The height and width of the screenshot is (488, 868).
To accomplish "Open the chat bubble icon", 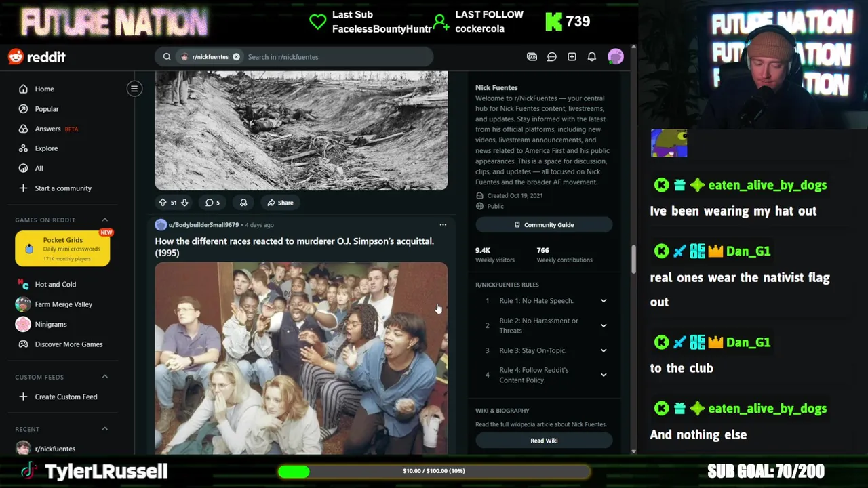I will point(552,57).
